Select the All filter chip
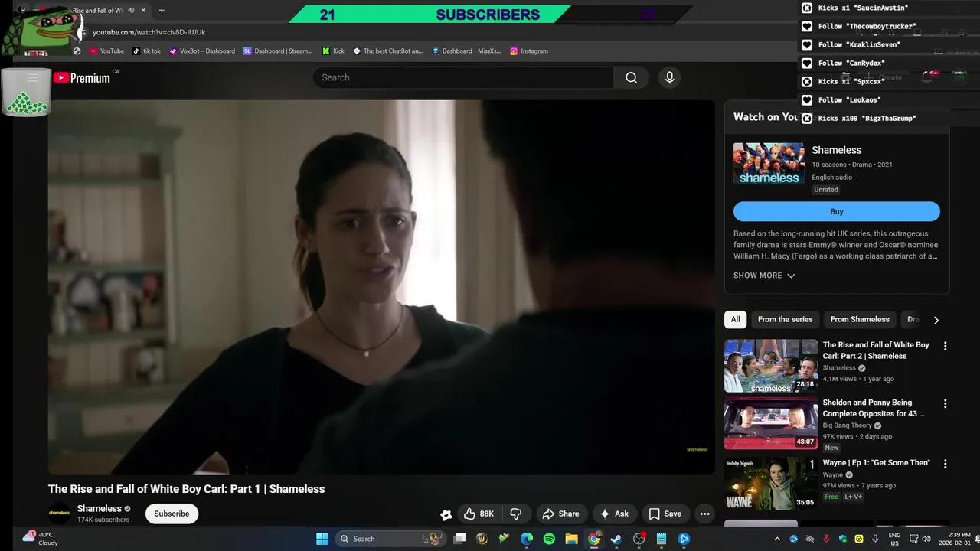The image size is (980, 551). pos(735,319)
